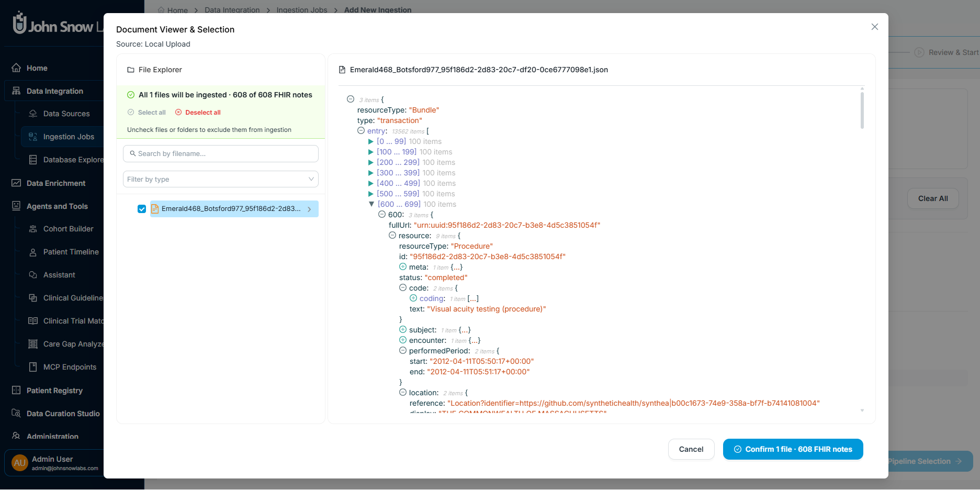Close the Document Viewer dialog
Screen dimensions: 980x490
pos(874,27)
